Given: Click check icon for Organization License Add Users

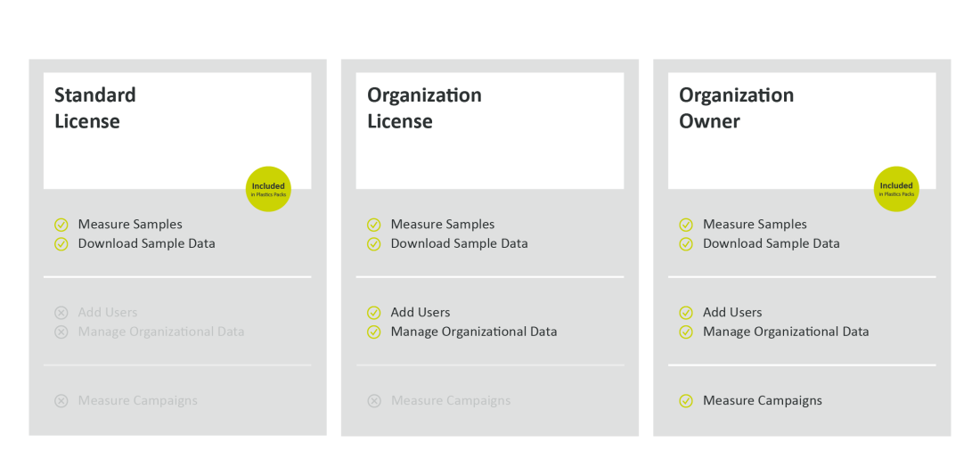Looking at the screenshot, I should coord(374,313).
